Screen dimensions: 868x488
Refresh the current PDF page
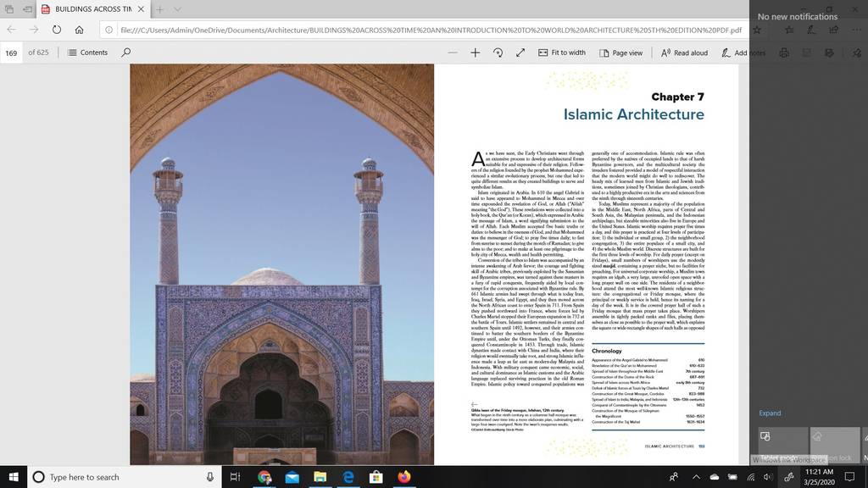[x=57, y=30]
